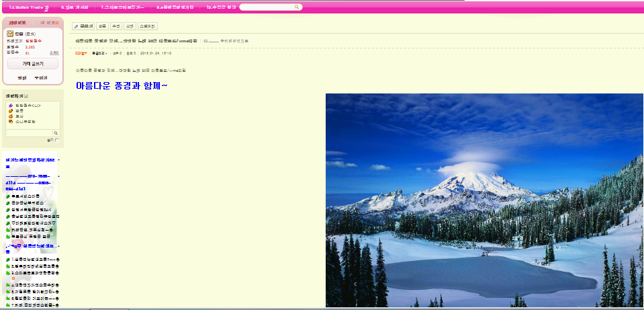The image size is (644, 310).
Task: Collapse the third sidebar menu group arrow
Action: (x=58, y=246)
